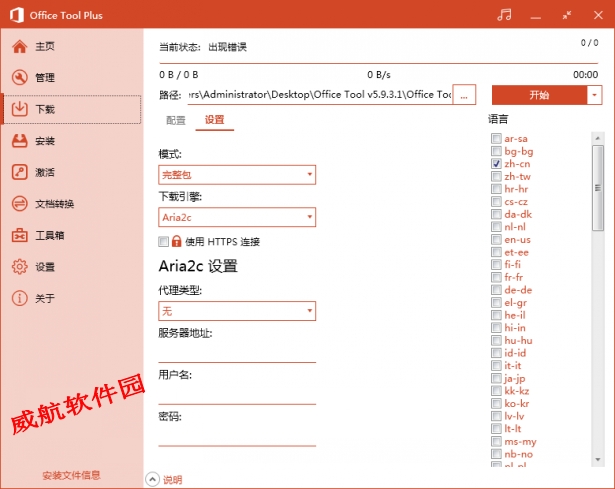Click the shrink window arrows icon

567,15
